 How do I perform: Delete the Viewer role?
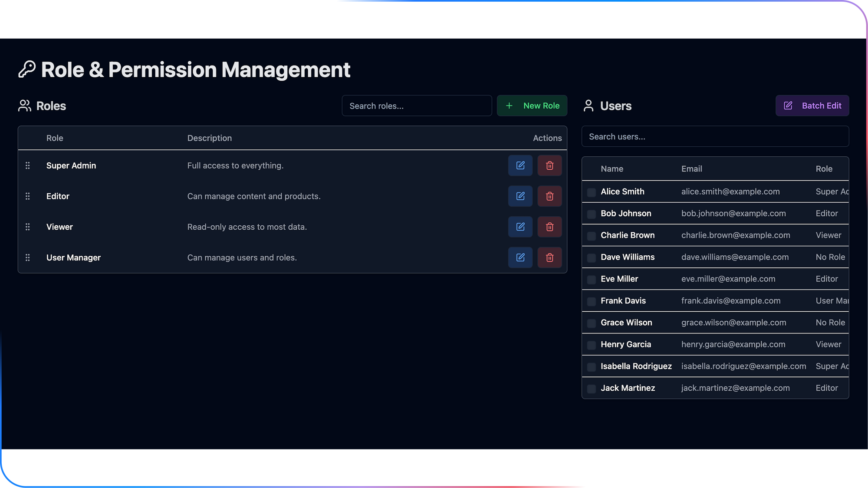pyautogui.click(x=549, y=227)
